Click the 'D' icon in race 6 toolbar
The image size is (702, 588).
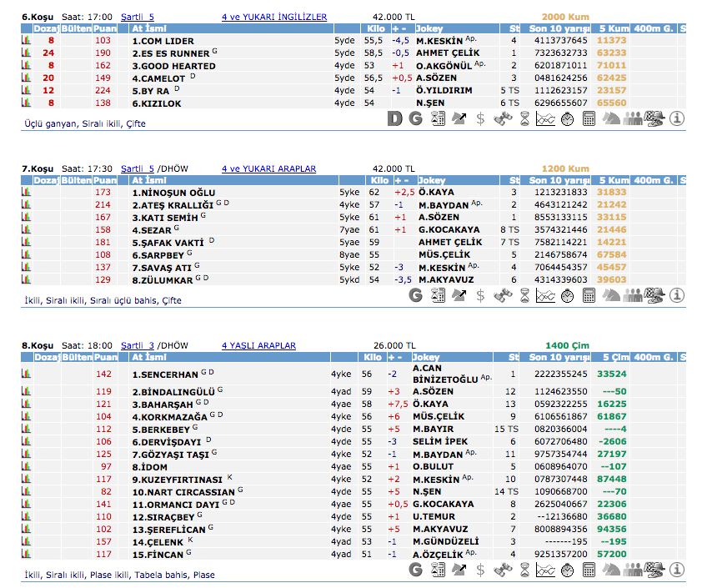point(396,118)
